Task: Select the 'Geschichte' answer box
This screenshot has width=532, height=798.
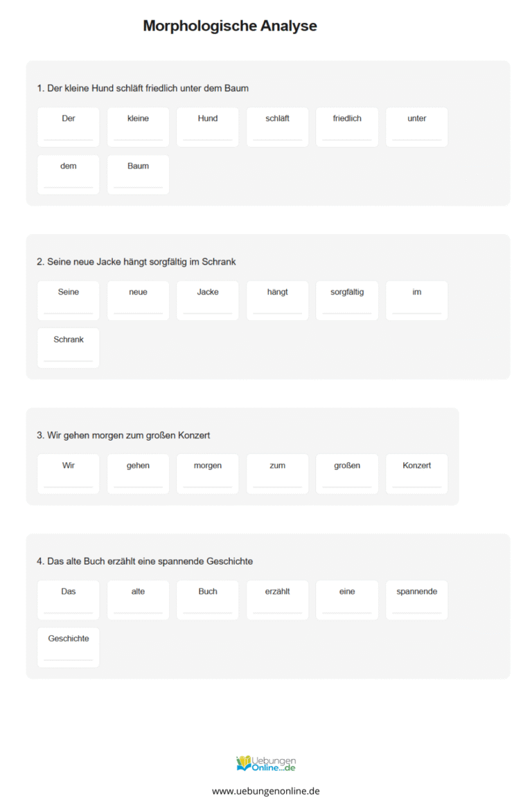Action: (x=68, y=648)
